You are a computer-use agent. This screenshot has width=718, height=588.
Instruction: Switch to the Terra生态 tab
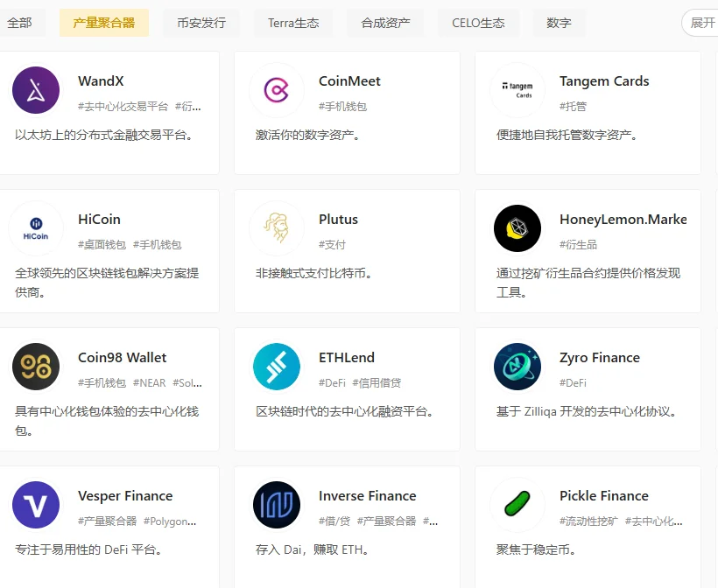click(293, 23)
